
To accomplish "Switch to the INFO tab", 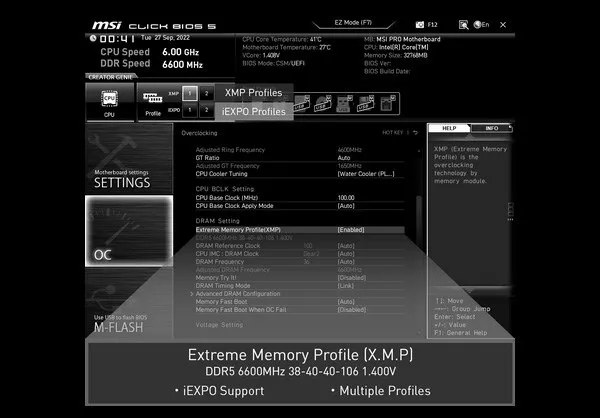I will click(492, 128).
